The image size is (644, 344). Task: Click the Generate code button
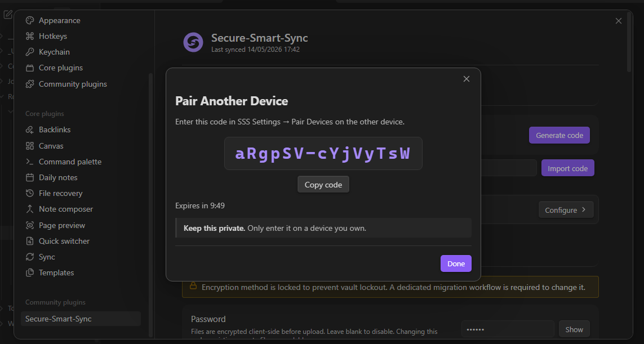point(559,135)
